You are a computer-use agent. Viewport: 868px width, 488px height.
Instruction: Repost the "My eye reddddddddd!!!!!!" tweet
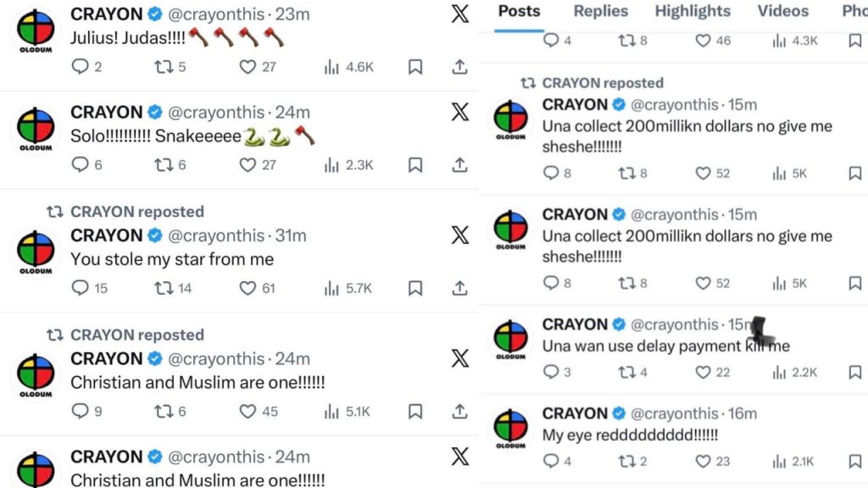coord(626,461)
